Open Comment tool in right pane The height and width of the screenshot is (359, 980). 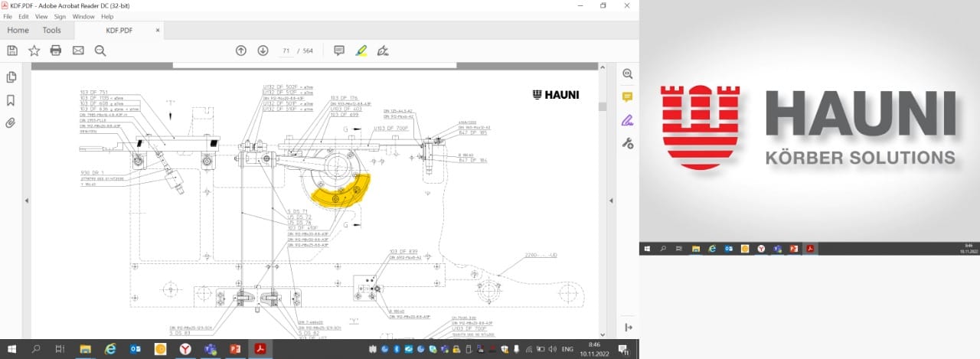point(628,96)
